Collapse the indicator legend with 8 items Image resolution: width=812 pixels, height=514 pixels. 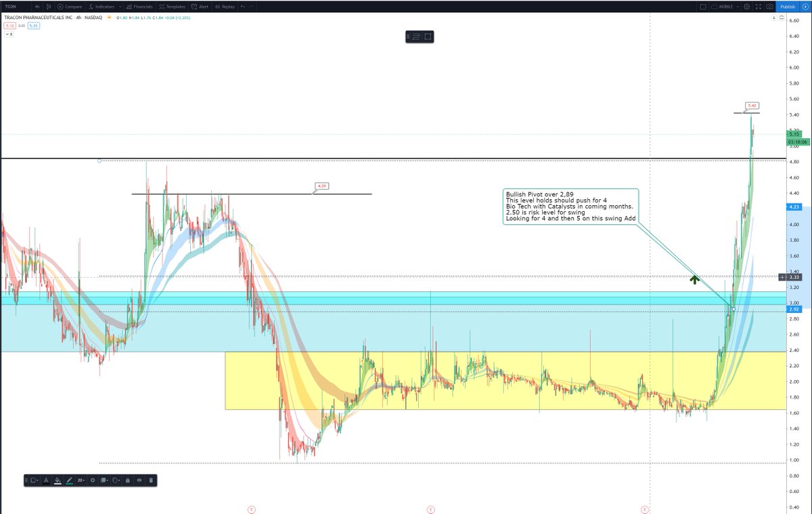click(8, 33)
